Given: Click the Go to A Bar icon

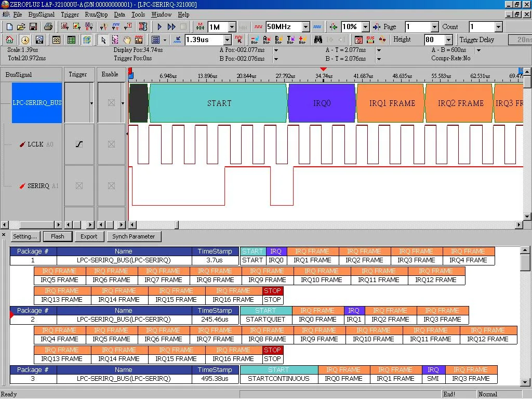Looking at the screenshot, I should click(x=267, y=39).
